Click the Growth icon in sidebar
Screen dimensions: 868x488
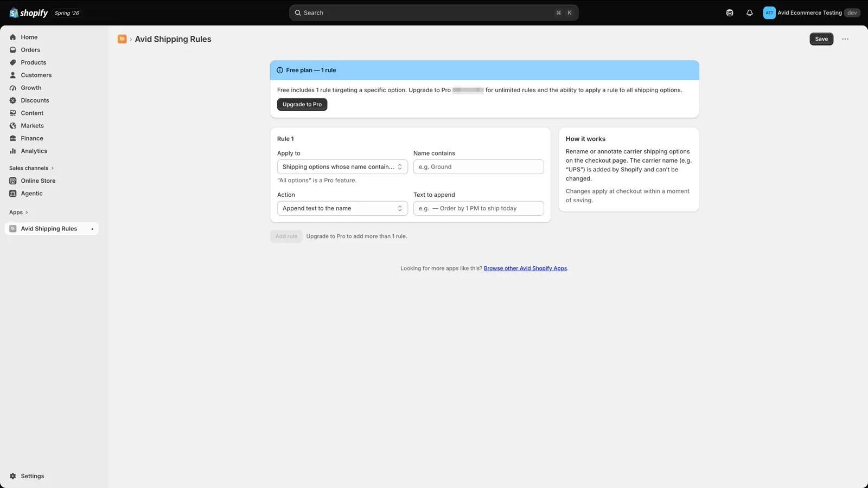click(x=13, y=88)
